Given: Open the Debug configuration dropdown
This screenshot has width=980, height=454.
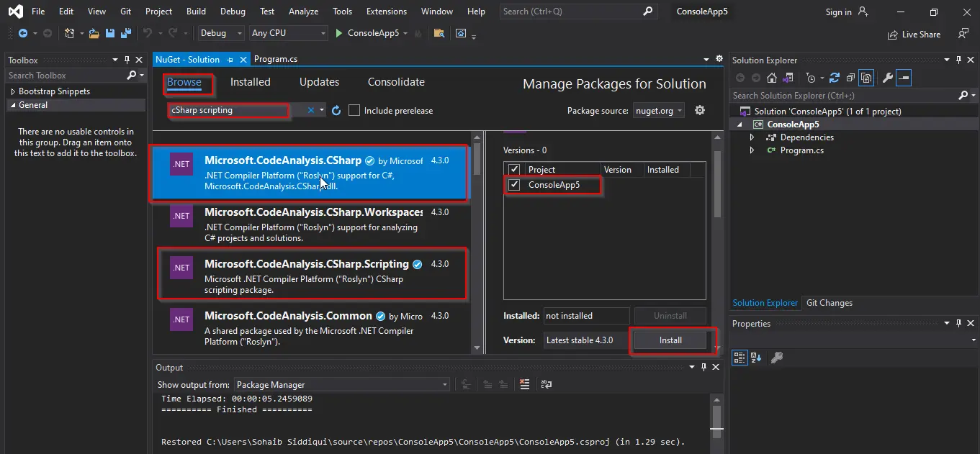Looking at the screenshot, I should (222, 33).
